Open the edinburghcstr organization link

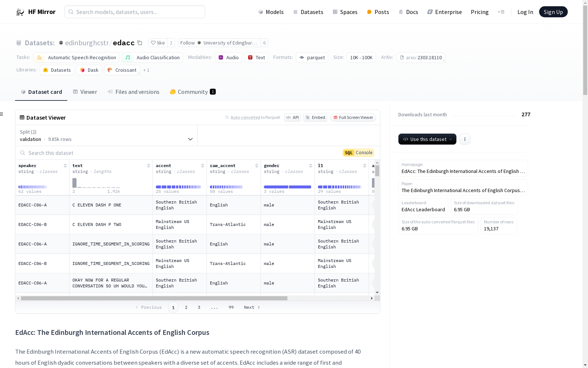[87, 43]
